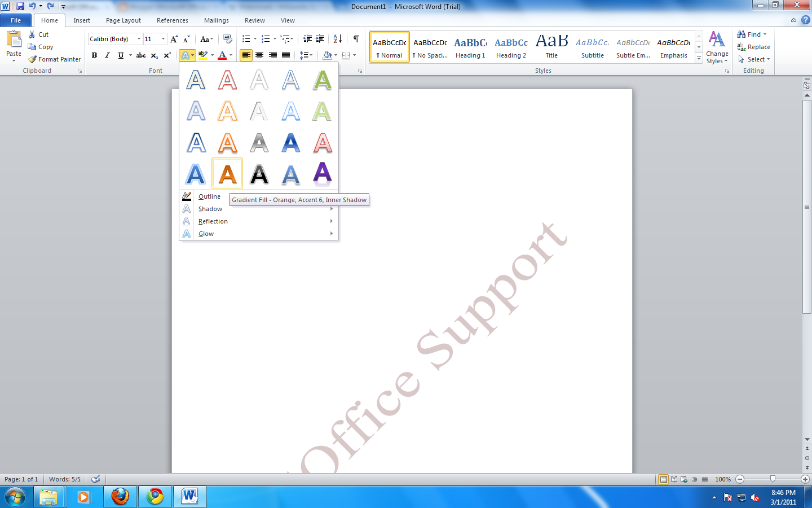Apply the Subtitle style
Screen dimensions: 812x508
(x=592, y=47)
